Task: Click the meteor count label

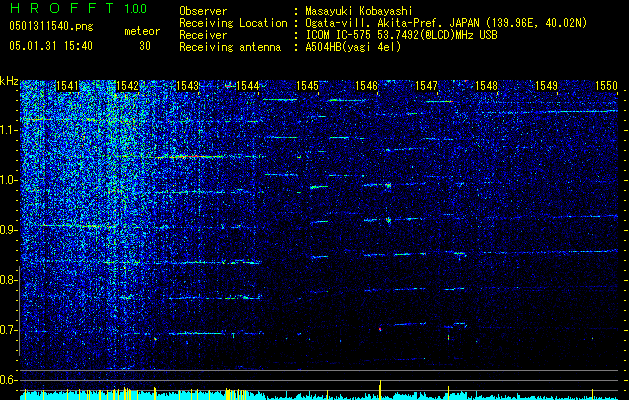Action: [x=142, y=31]
